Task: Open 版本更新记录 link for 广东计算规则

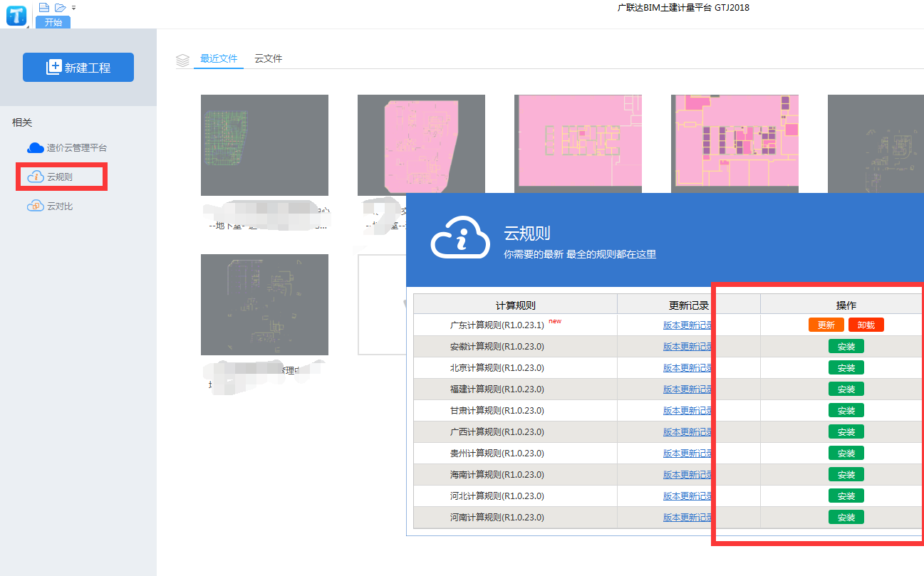Action: (688, 325)
